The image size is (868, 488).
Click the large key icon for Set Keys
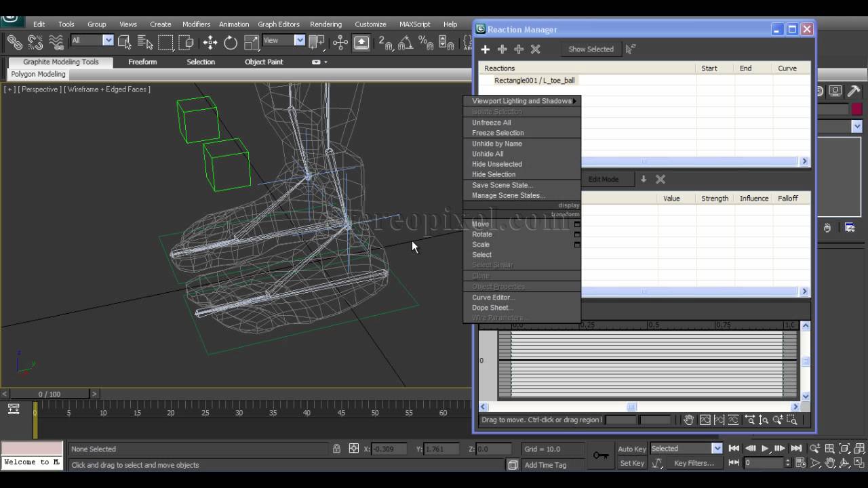click(x=601, y=455)
